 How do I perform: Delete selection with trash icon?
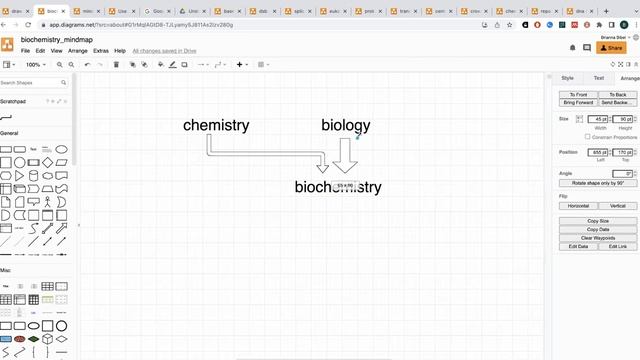tap(116, 64)
